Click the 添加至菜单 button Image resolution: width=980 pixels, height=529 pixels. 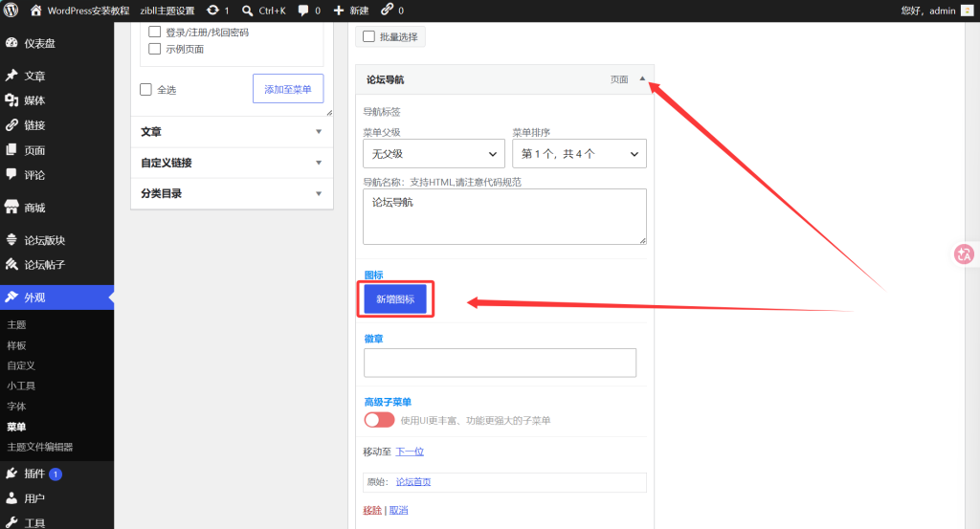[x=288, y=89]
